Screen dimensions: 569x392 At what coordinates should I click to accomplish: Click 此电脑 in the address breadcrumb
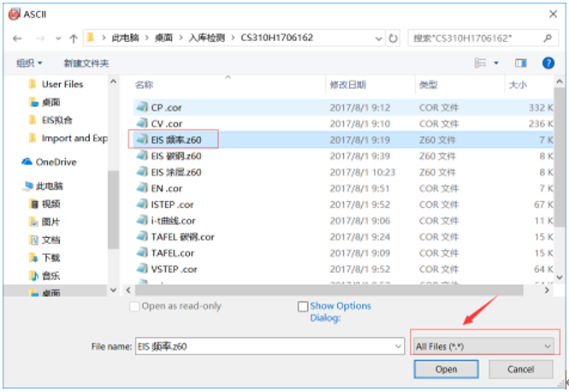125,38
